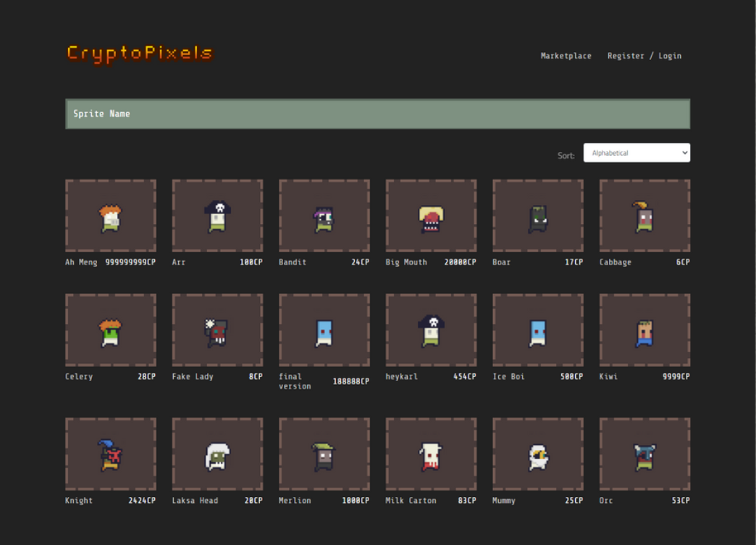This screenshot has width=756, height=545.
Task: Open the Ice Boi sprite
Action: [x=537, y=330]
